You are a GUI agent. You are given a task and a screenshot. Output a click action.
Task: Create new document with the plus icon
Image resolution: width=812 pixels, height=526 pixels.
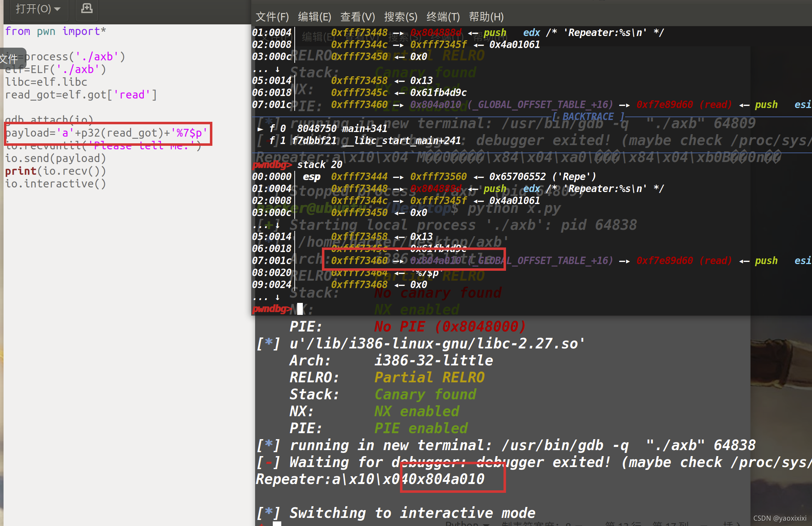pos(87,8)
